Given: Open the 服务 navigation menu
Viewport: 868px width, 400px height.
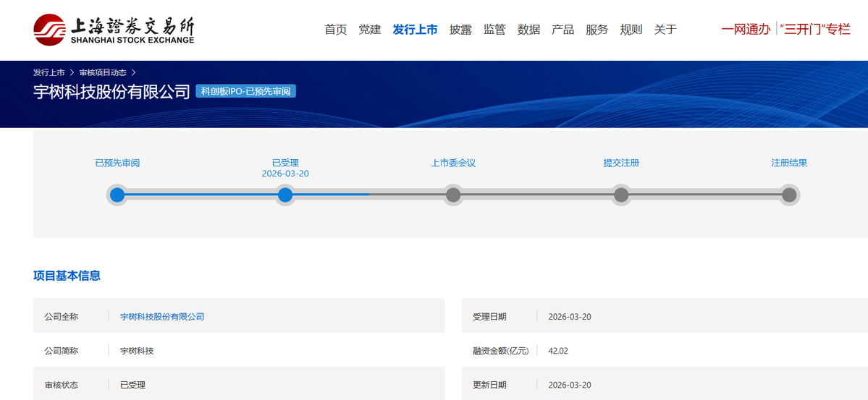Looking at the screenshot, I should [x=597, y=30].
